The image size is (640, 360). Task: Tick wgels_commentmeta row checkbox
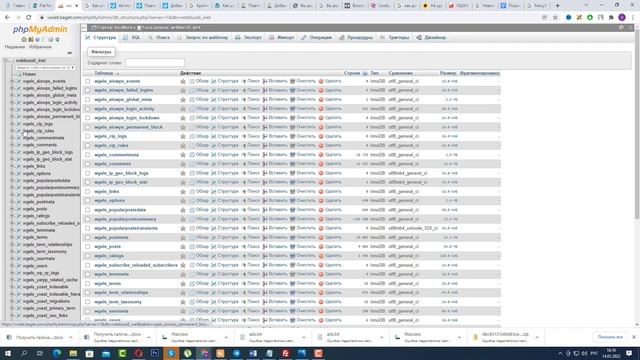pyautogui.click(x=87, y=155)
